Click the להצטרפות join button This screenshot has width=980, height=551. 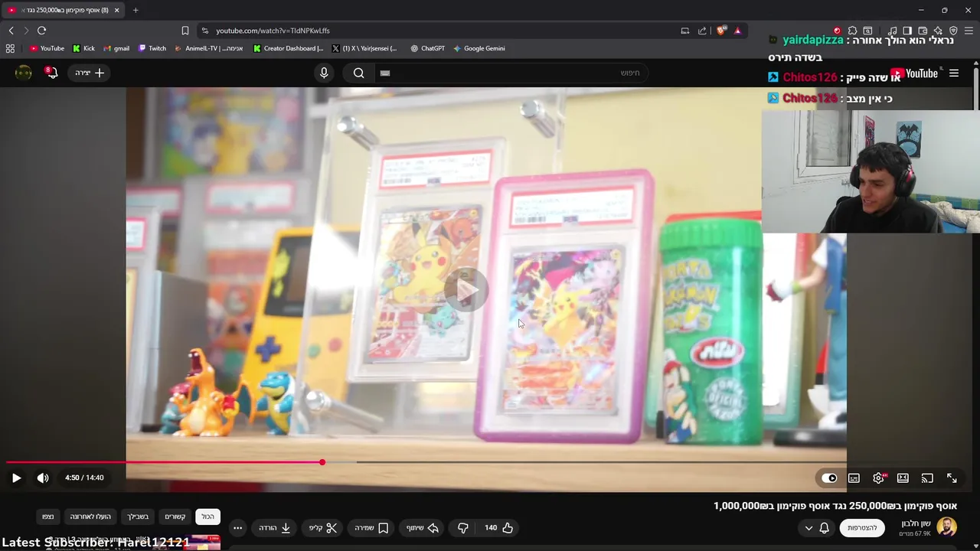pyautogui.click(x=862, y=528)
